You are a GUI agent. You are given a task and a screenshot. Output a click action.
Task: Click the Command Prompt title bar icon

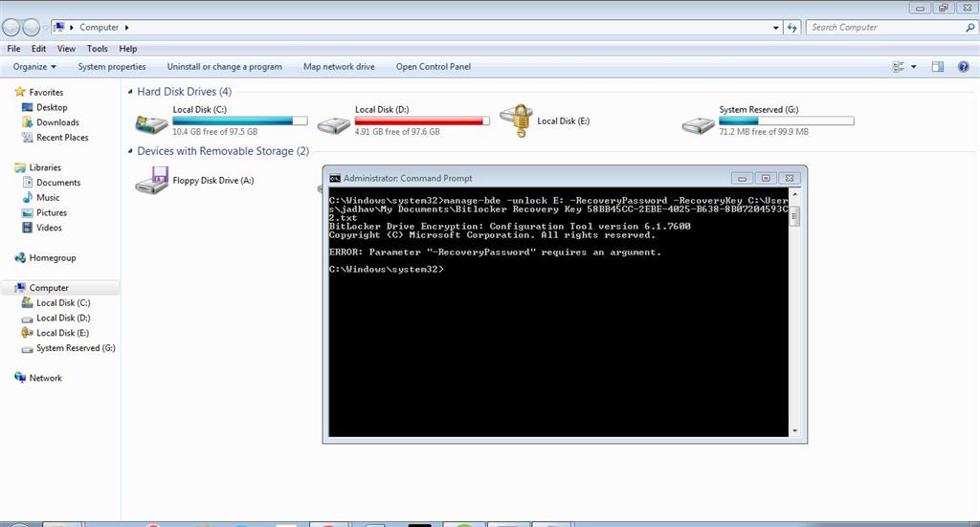tap(335, 178)
